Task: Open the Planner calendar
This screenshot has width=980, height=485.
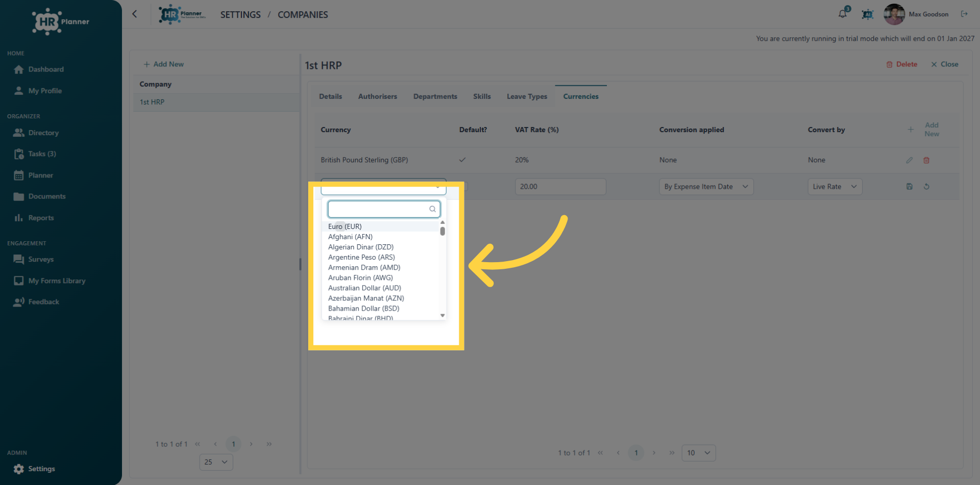Action: point(34,175)
